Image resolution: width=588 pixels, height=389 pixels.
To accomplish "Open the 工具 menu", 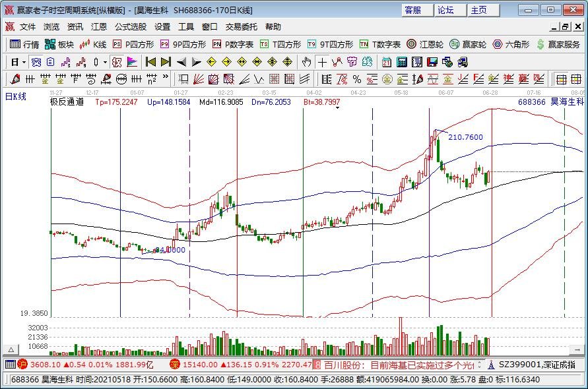I will (x=186, y=27).
